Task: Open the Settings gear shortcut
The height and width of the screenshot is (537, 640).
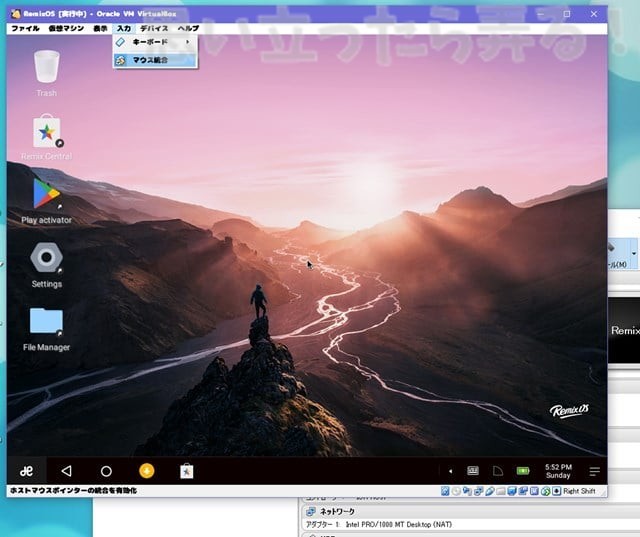Action: click(47, 265)
